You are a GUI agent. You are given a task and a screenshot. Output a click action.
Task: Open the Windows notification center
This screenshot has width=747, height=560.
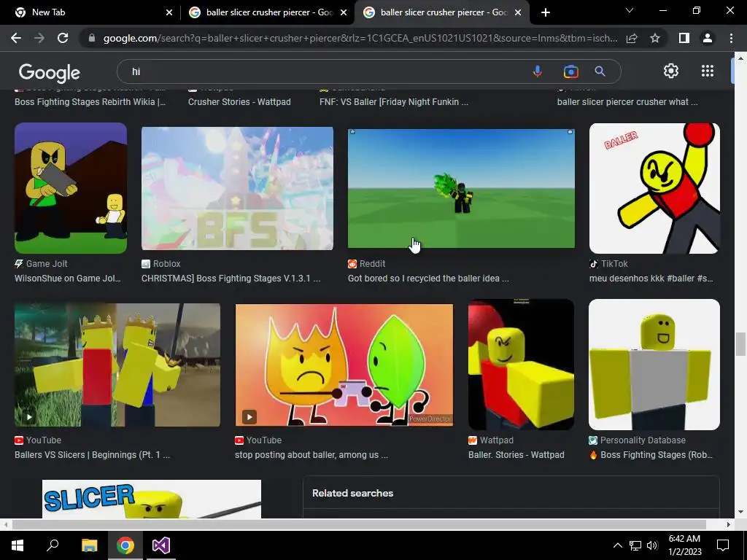point(723,545)
